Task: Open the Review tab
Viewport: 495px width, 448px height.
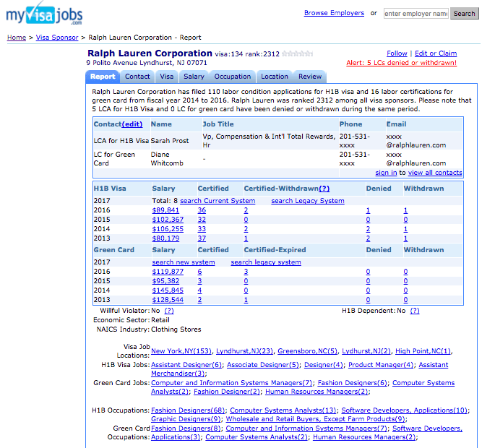Action: 310,77
